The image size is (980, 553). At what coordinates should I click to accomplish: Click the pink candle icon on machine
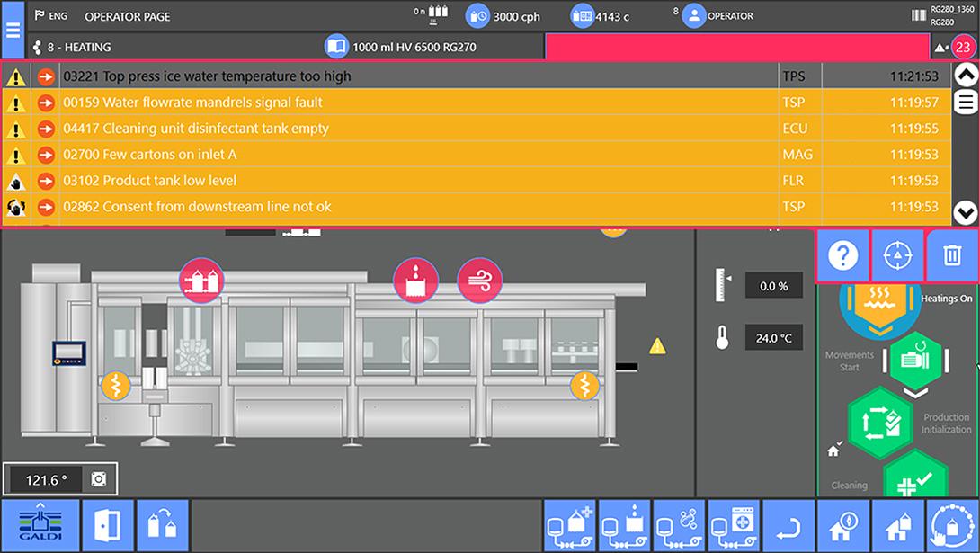click(x=415, y=281)
